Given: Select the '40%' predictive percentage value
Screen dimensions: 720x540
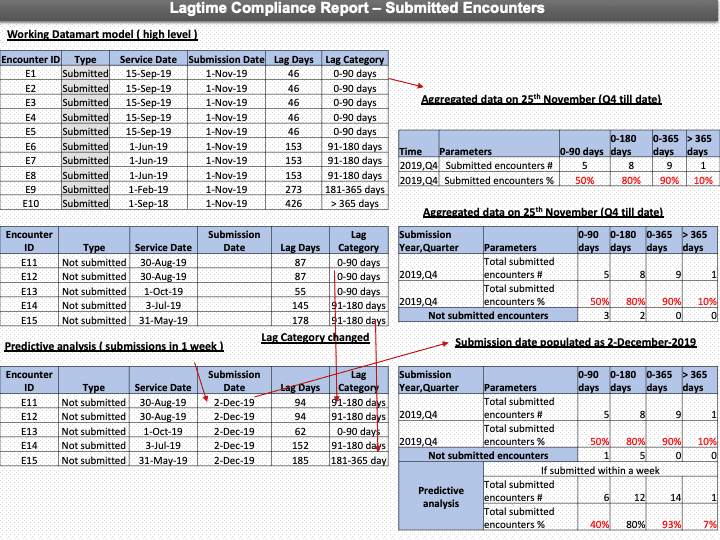Looking at the screenshot, I should pyautogui.click(x=600, y=524).
